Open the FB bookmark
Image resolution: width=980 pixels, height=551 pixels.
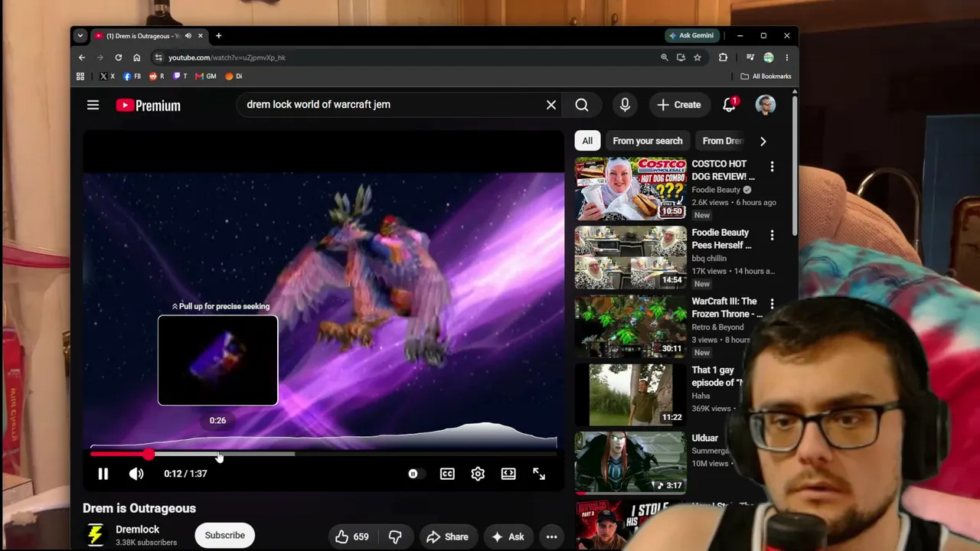tap(132, 77)
